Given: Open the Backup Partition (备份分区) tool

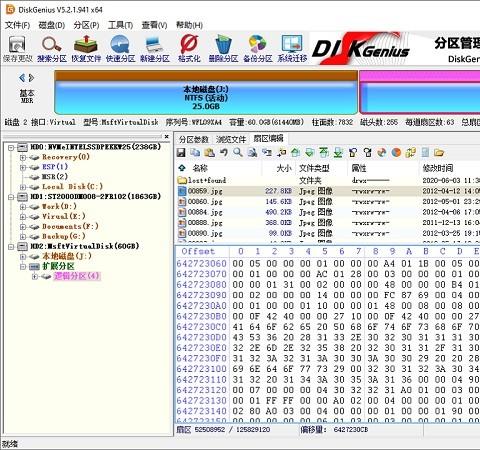Looking at the screenshot, I should (x=258, y=49).
